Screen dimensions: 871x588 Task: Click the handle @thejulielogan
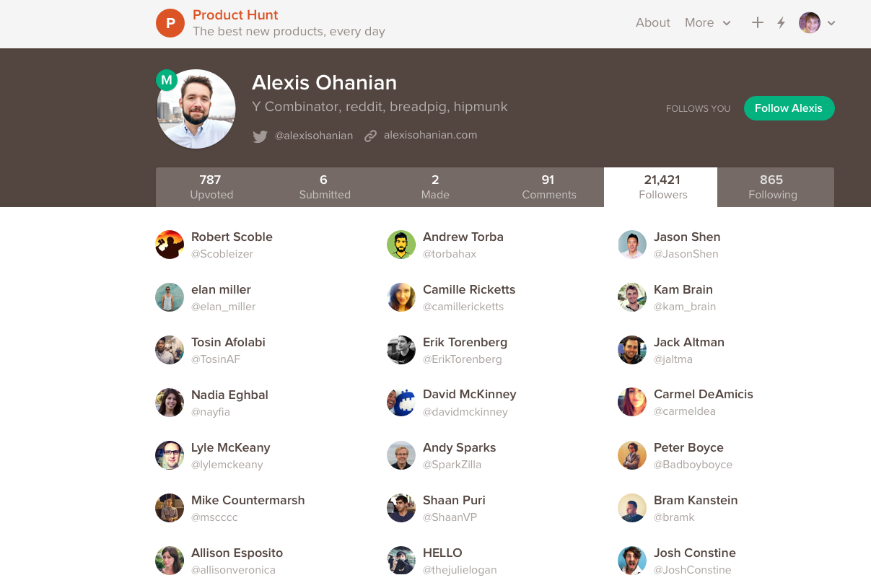(x=460, y=570)
